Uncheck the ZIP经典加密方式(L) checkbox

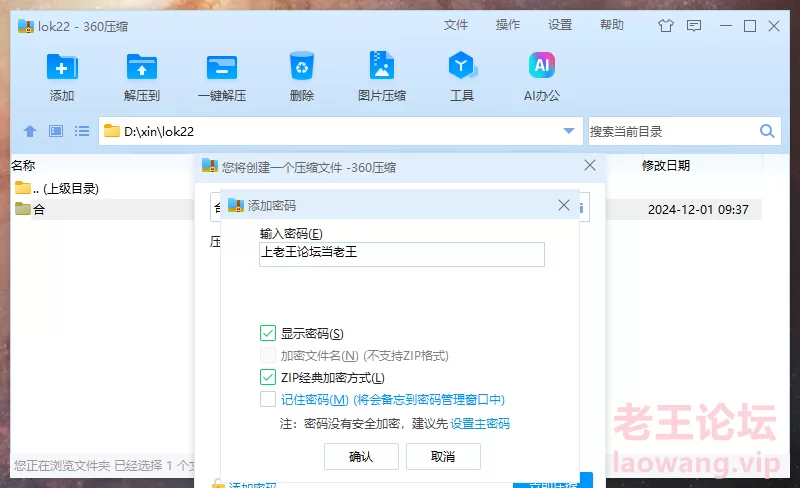(268, 377)
